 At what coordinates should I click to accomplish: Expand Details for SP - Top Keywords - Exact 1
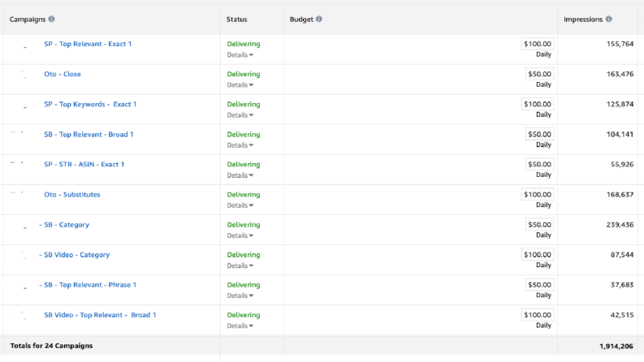point(240,115)
